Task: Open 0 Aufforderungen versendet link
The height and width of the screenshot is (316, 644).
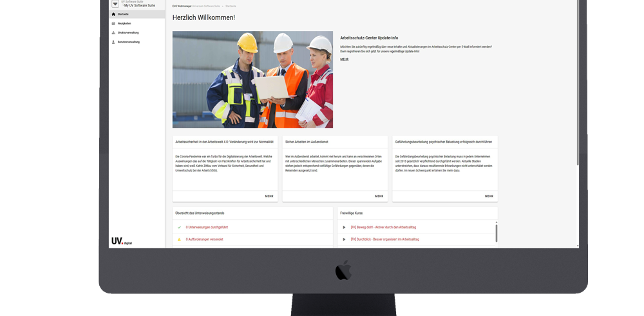Action: tap(205, 239)
